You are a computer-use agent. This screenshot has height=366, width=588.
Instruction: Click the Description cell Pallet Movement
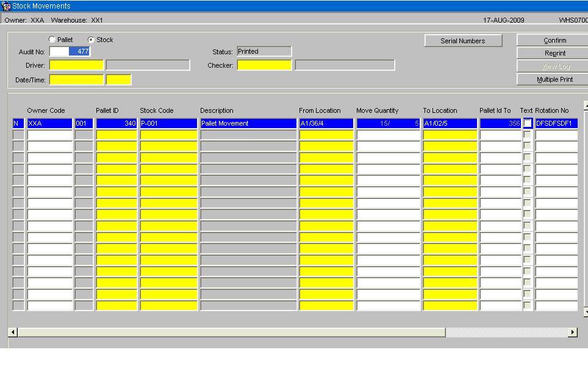(x=248, y=123)
